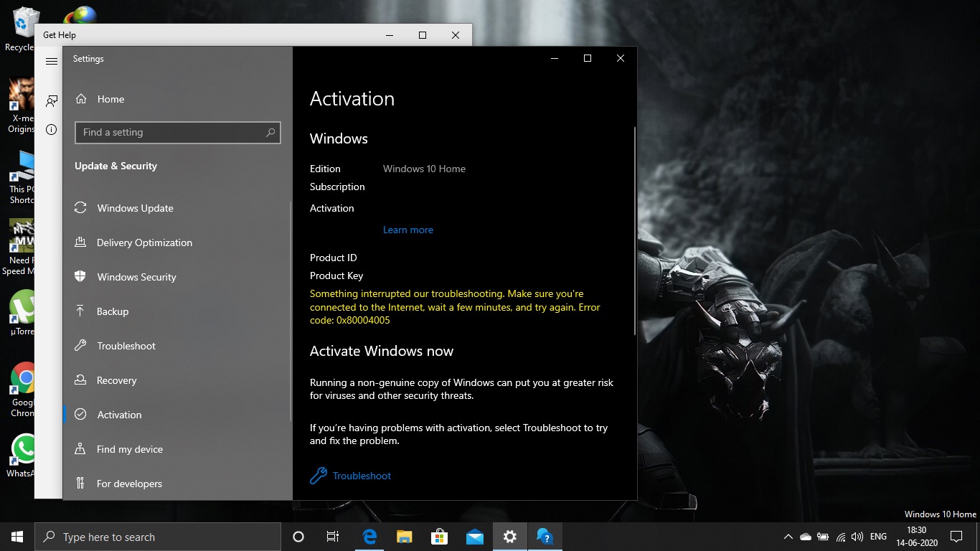Open Recovery settings page
The width and height of the screenshot is (980, 551).
(x=116, y=380)
